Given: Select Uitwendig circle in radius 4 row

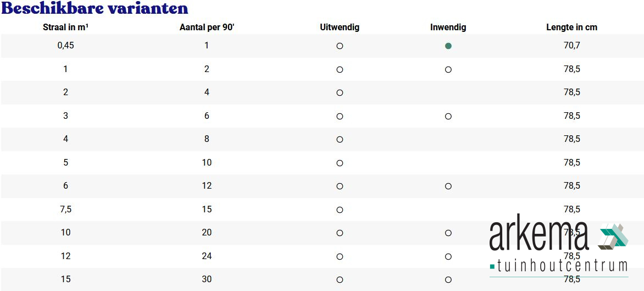Looking at the screenshot, I should (x=340, y=140).
